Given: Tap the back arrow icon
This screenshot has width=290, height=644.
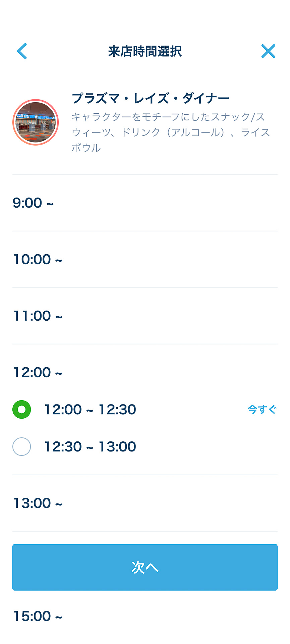Looking at the screenshot, I should 22,51.
